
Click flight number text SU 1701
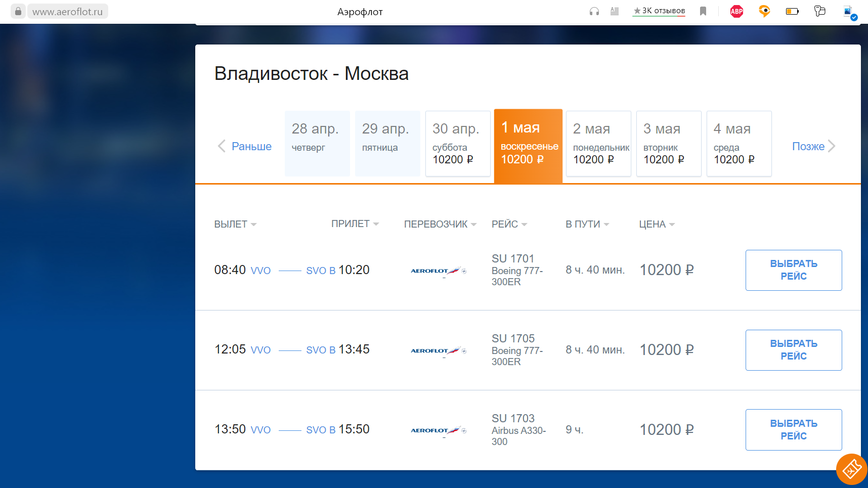[513, 258]
